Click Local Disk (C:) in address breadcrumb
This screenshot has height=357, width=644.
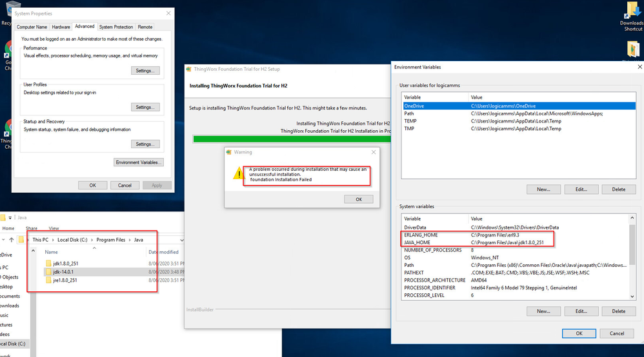point(72,240)
